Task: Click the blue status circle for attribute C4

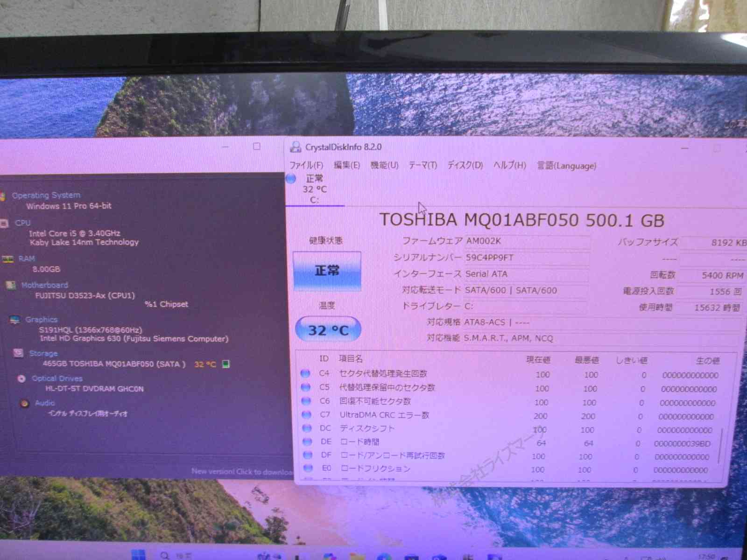Action: tap(305, 373)
